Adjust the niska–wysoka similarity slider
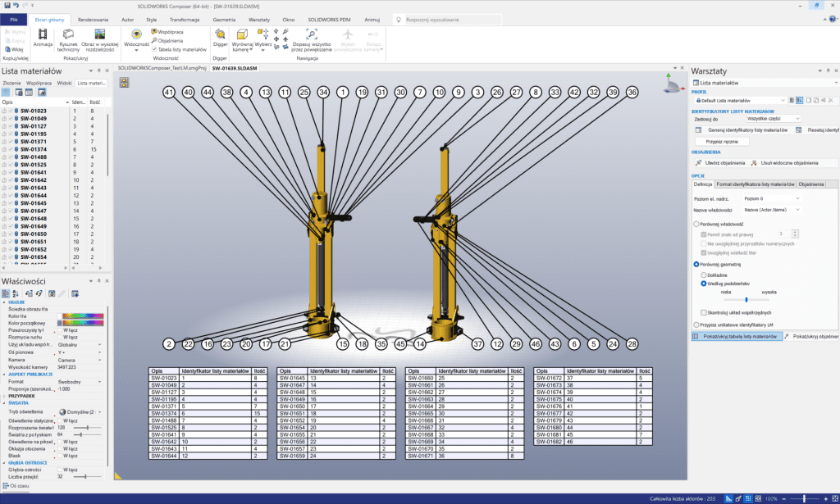 click(746, 300)
